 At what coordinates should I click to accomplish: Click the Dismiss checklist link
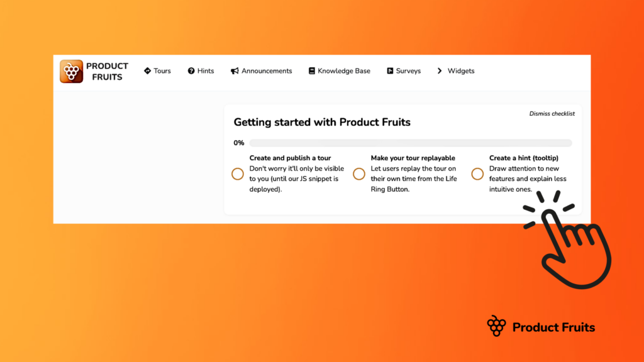(x=552, y=114)
